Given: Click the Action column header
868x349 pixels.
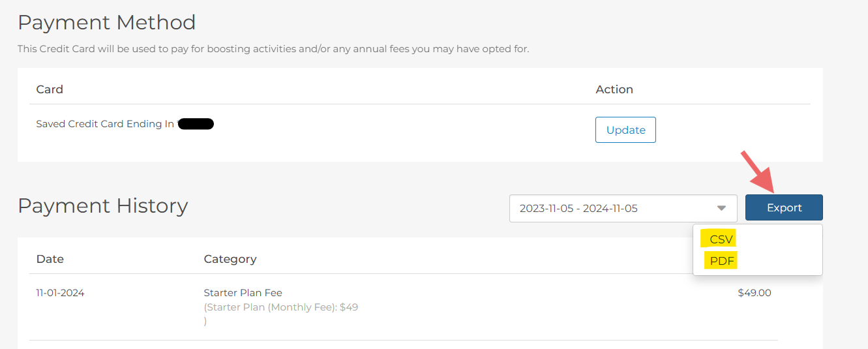Looking at the screenshot, I should click(614, 89).
